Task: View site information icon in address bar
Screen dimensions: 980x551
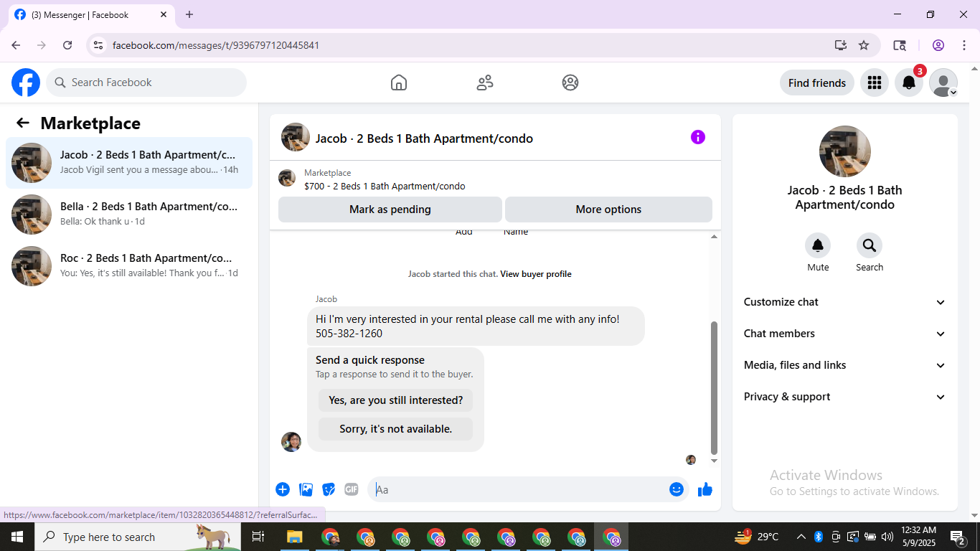Action: point(99,45)
